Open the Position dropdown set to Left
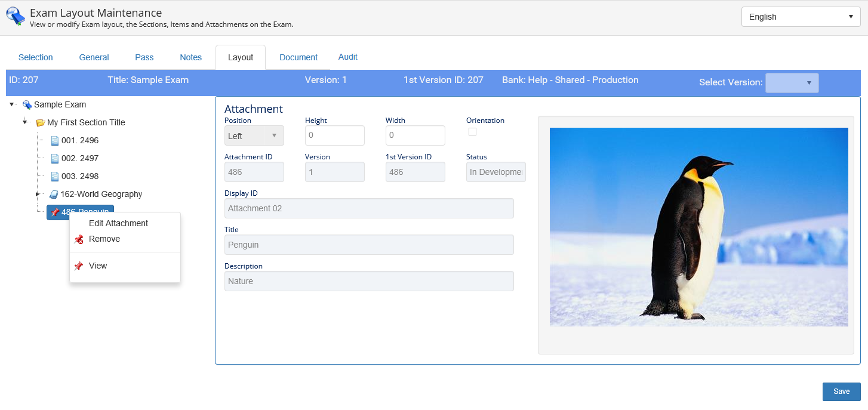 pos(254,136)
